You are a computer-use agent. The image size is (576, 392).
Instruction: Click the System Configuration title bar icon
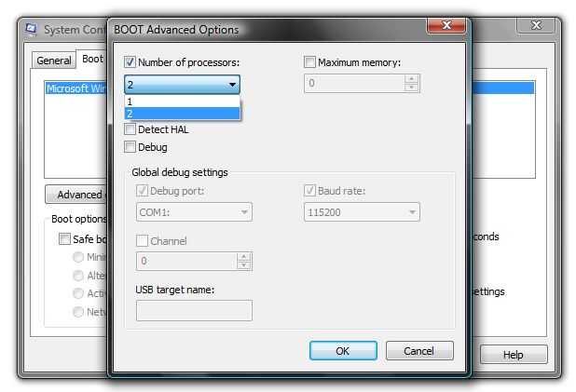tap(32, 30)
